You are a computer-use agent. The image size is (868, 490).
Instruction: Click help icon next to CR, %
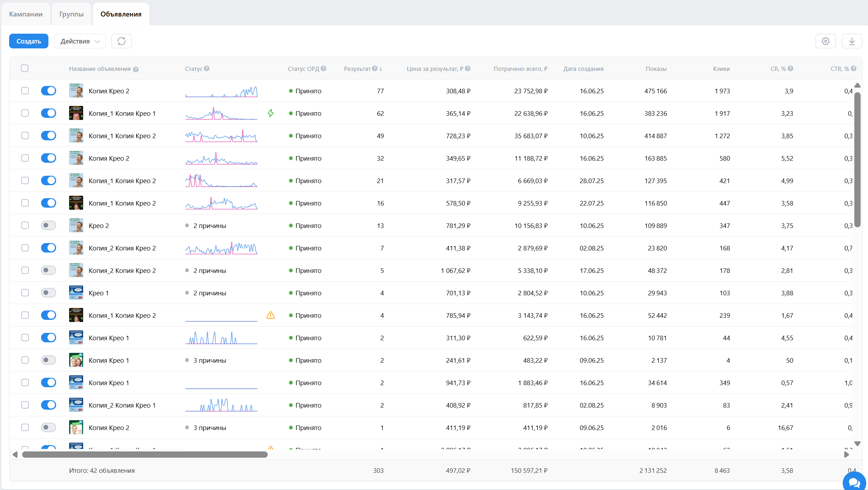pos(790,68)
